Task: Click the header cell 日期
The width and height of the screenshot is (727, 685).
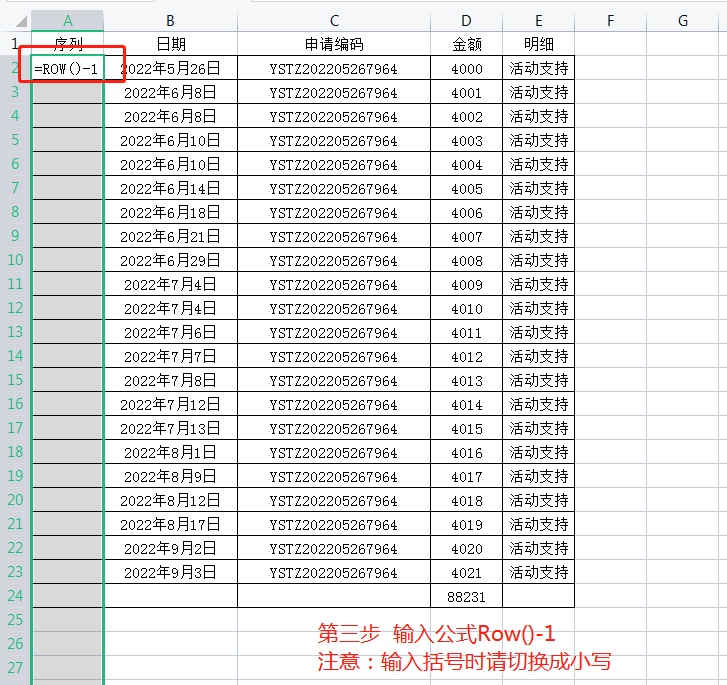Action: pyautogui.click(x=171, y=44)
